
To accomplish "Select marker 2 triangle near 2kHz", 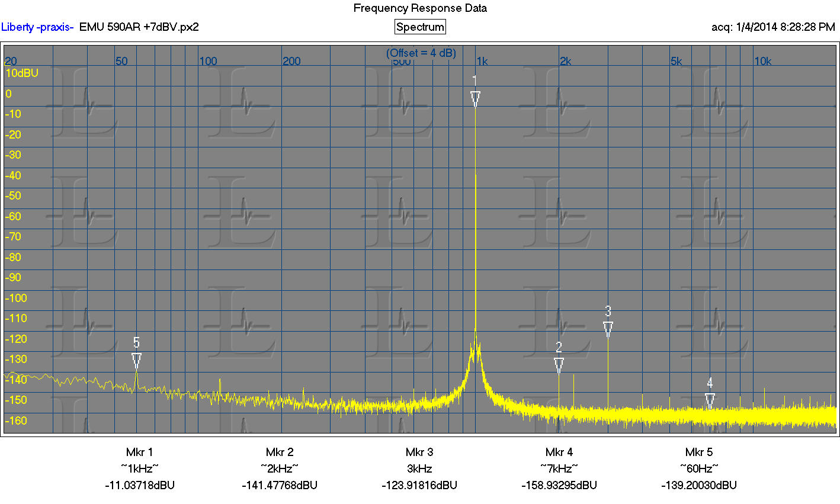I will 559,365.
